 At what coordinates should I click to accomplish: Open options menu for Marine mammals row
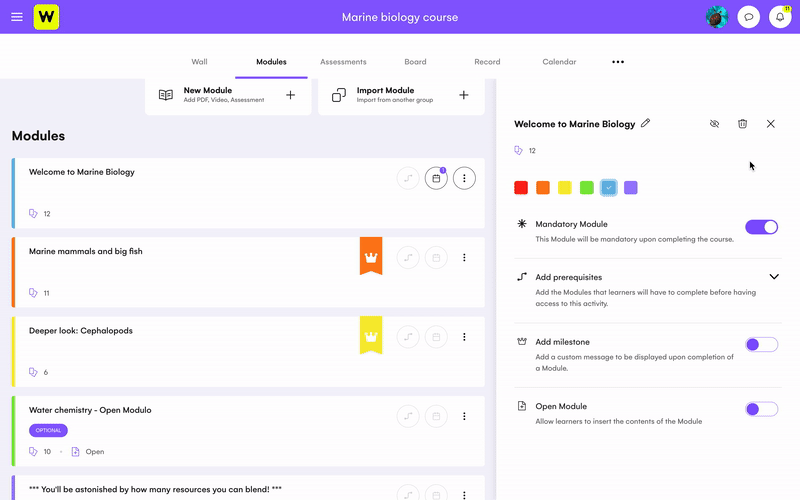[x=464, y=258]
